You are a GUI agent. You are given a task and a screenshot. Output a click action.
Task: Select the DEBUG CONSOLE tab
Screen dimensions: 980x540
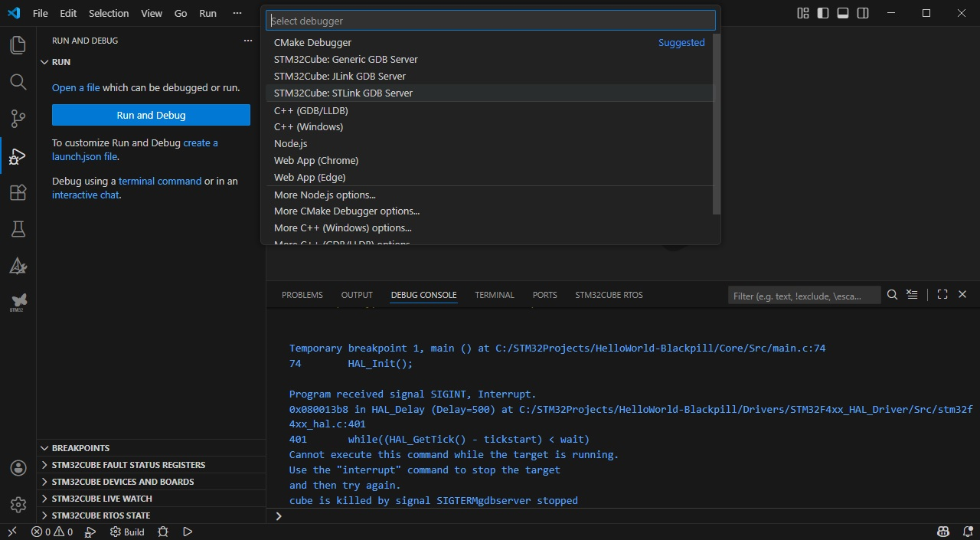[423, 295]
